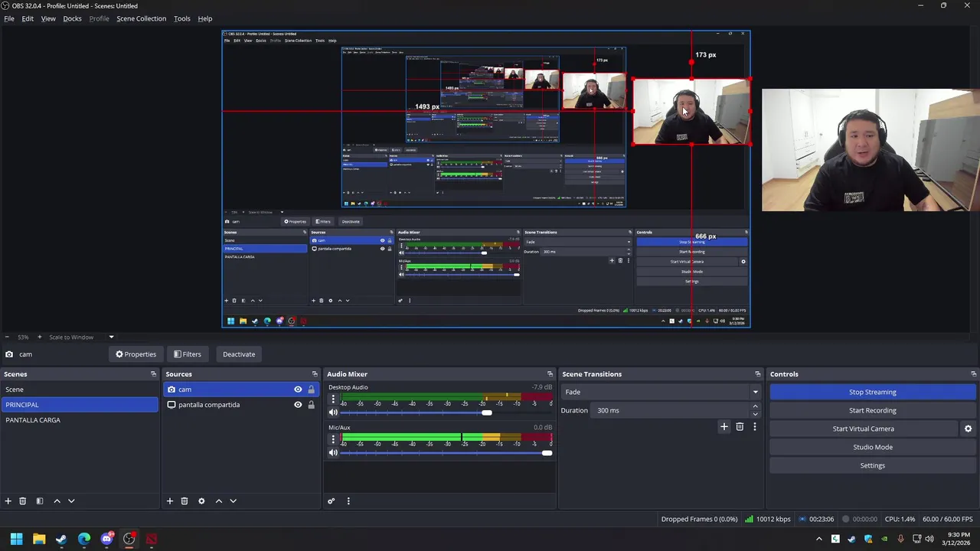
Task: Open Filters for cam source
Action: 187,354
